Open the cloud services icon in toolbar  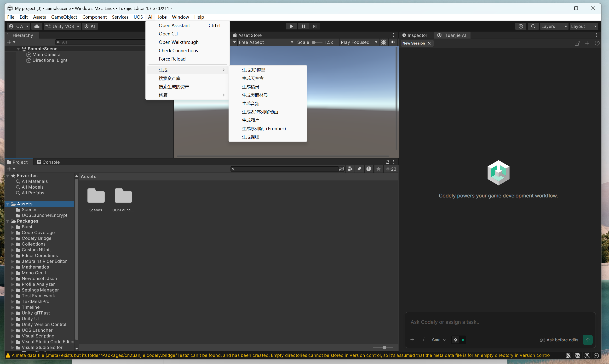[37, 26]
